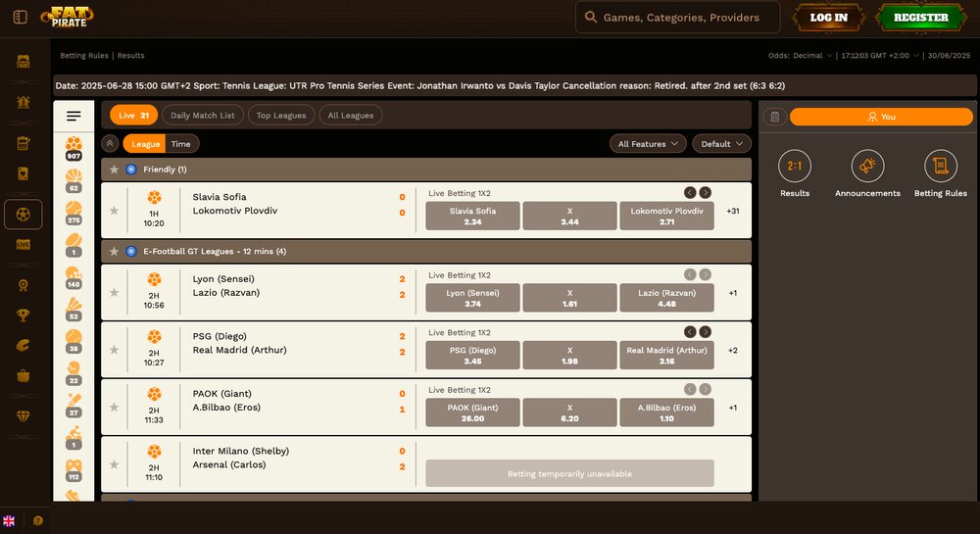Open Lyon (Sensei) team name

pos(223,279)
